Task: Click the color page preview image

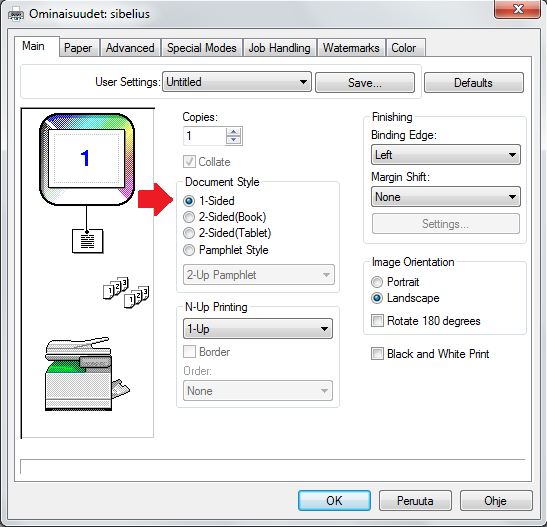Action: tap(87, 159)
